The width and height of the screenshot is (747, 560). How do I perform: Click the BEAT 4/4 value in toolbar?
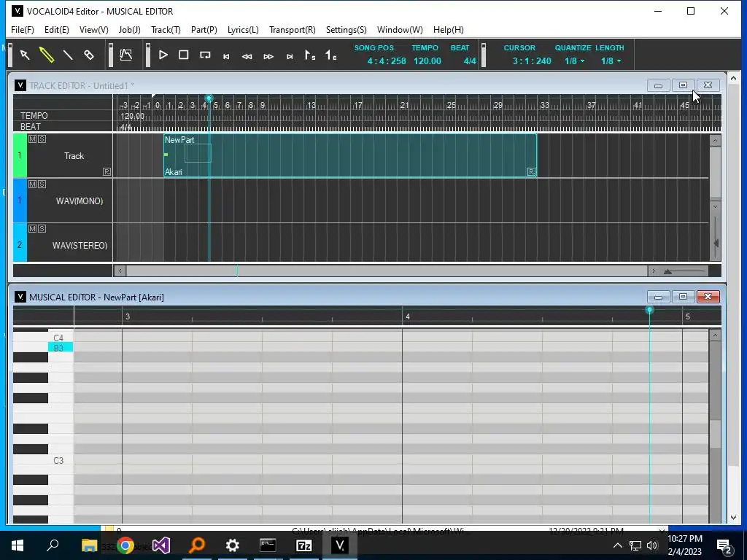tap(470, 61)
